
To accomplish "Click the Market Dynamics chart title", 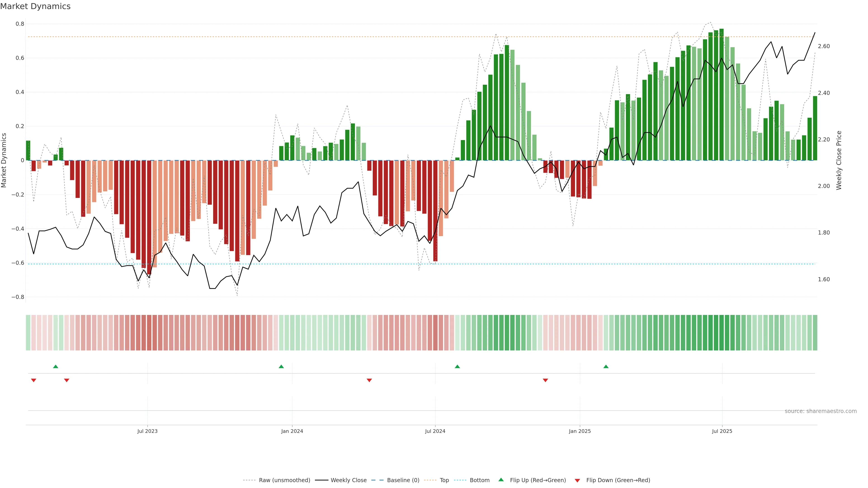I will (x=35, y=6).
